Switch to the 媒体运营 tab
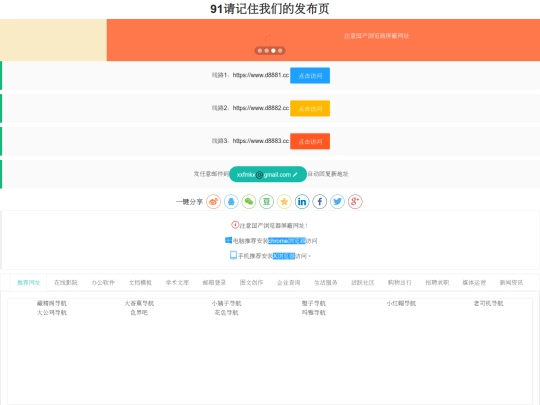 [x=474, y=283]
